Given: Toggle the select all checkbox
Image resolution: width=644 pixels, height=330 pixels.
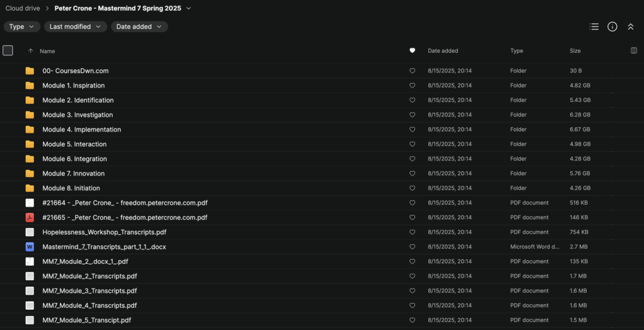Looking at the screenshot, I should pos(8,50).
